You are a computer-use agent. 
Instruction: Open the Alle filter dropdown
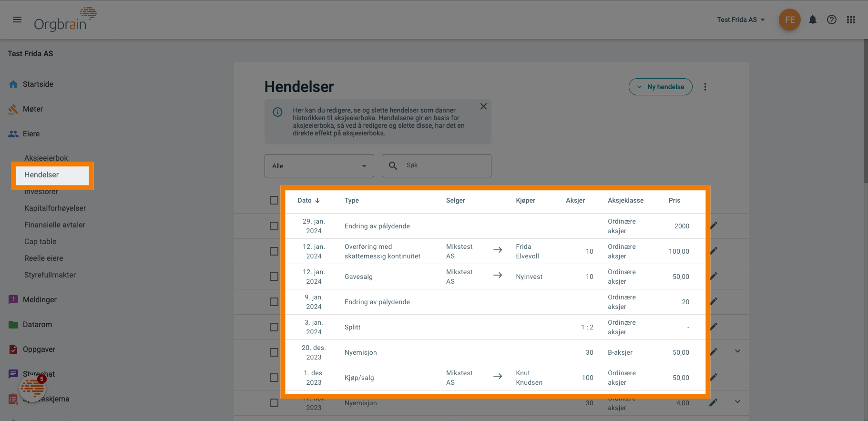(319, 166)
